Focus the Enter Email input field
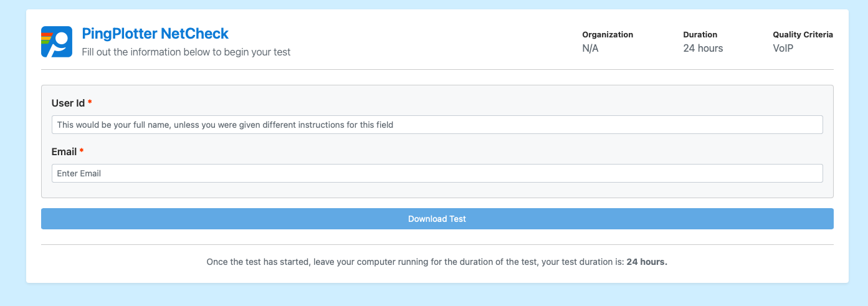Screen dimensions: 868x306 (437, 173)
